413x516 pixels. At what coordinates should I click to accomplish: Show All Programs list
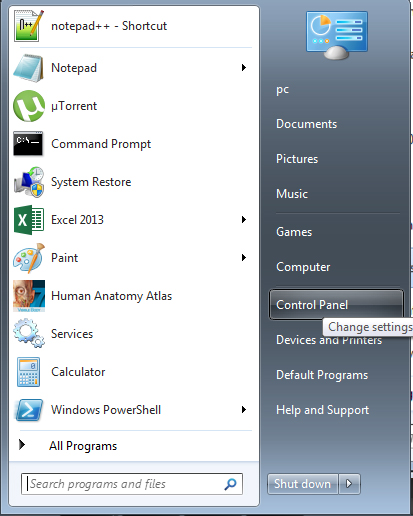coord(83,446)
